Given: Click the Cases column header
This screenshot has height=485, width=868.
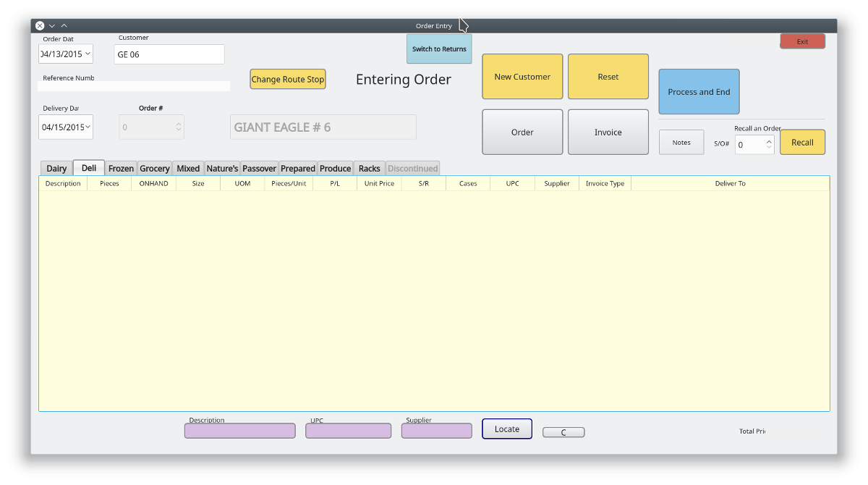Looking at the screenshot, I should [468, 183].
